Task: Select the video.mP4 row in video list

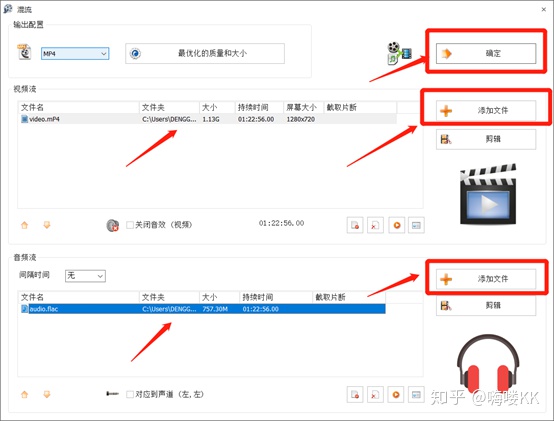Action: [208, 119]
